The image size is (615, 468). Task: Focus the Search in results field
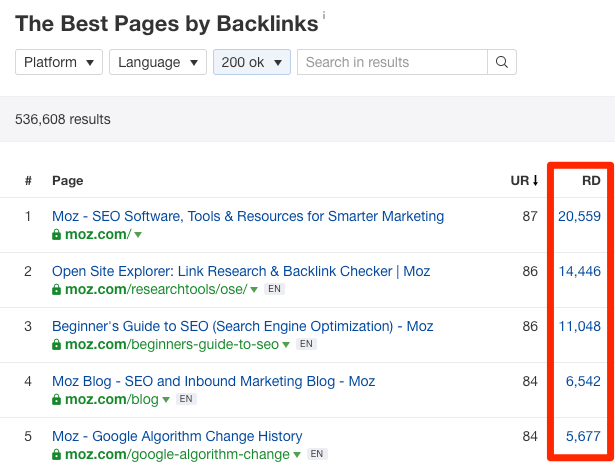[x=392, y=62]
